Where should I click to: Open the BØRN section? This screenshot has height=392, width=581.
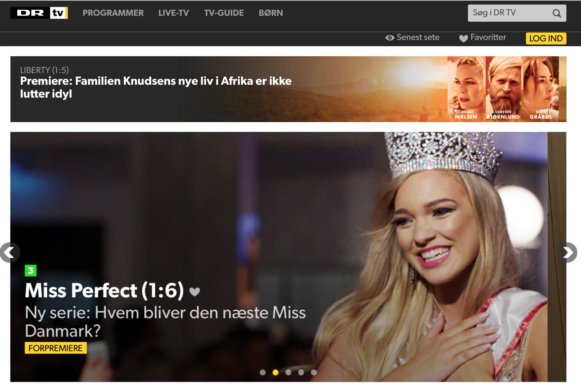pyautogui.click(x=271, y=13)
